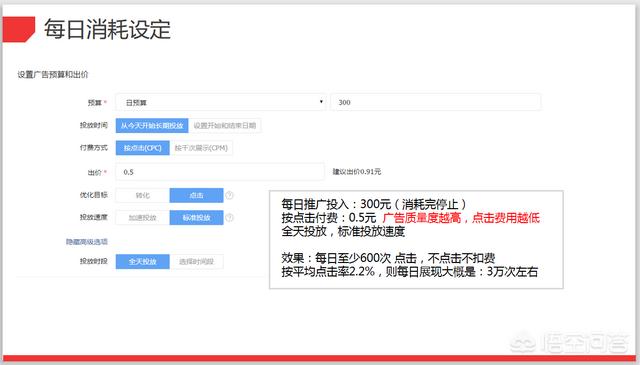
Task: Open help icon beside 投放速度 options
Action: [x=230, y=217]
